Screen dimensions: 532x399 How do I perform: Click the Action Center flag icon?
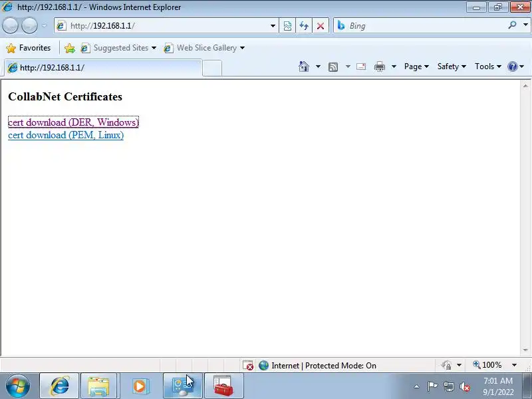pos(432,386)
